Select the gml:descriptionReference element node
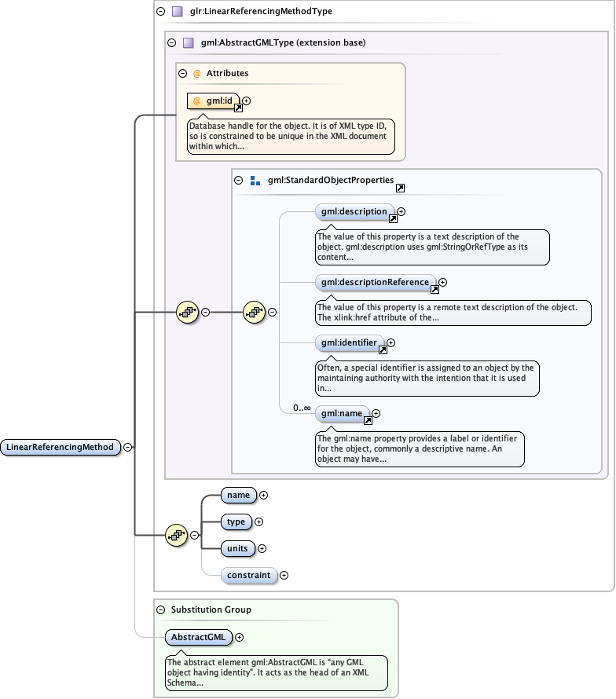 coord(376,282)
